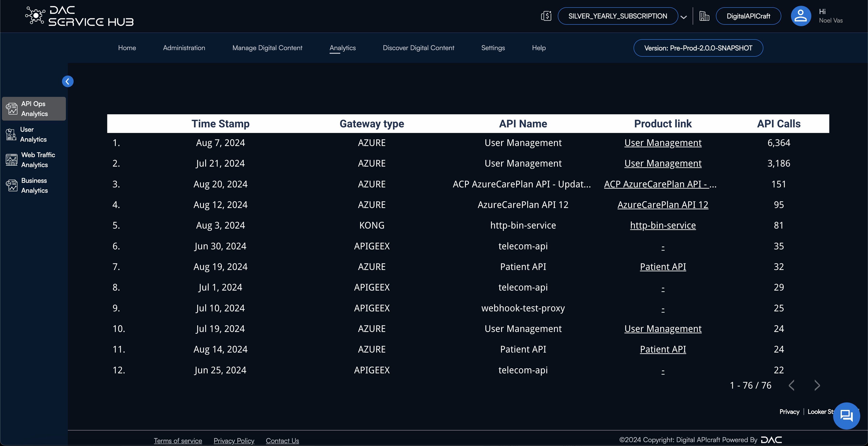Sort by API Calls column header
This screenshot has width=868, height=446.
[779, 124]
